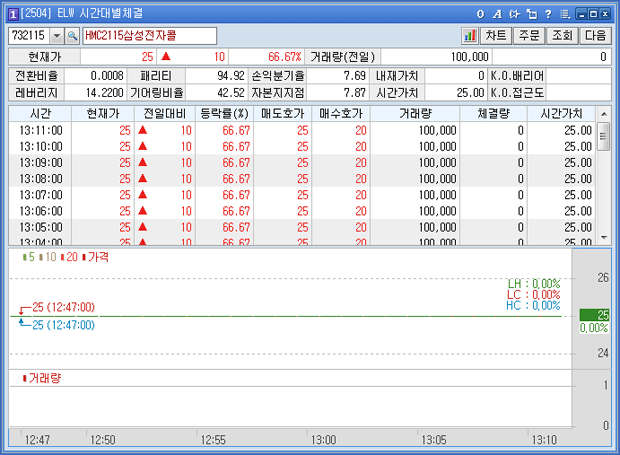This screenshot has height=455, width=620.
Task: Toggle the 5-period moving average legend
Action: point(30,257)
